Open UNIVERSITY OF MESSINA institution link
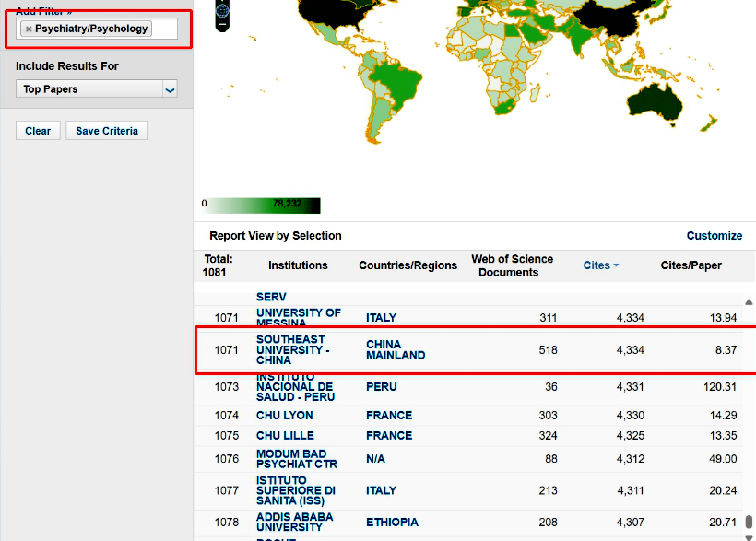The width and height of the screenshot is (756, 541). [299, 318]
